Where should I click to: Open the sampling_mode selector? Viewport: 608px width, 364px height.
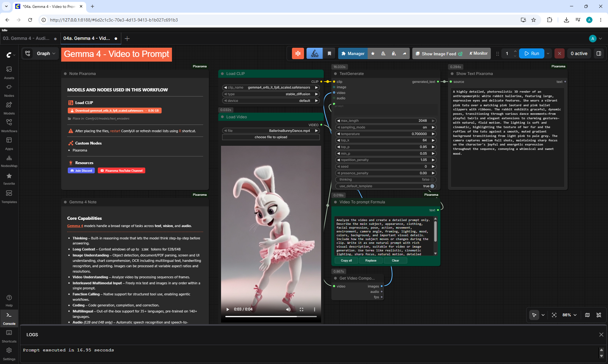coord(386,127)
